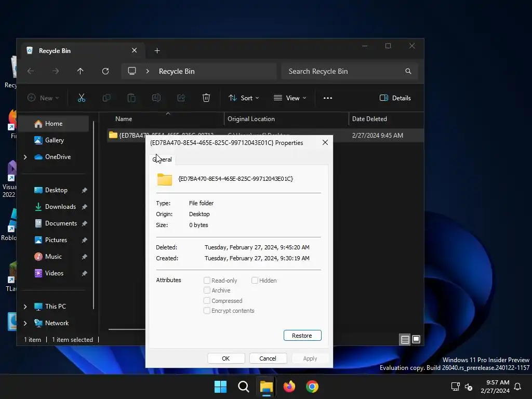Viewport: 532px width, 399px height.
Task: Click Cancel in the Properties dialog
Action: (268, 358)
